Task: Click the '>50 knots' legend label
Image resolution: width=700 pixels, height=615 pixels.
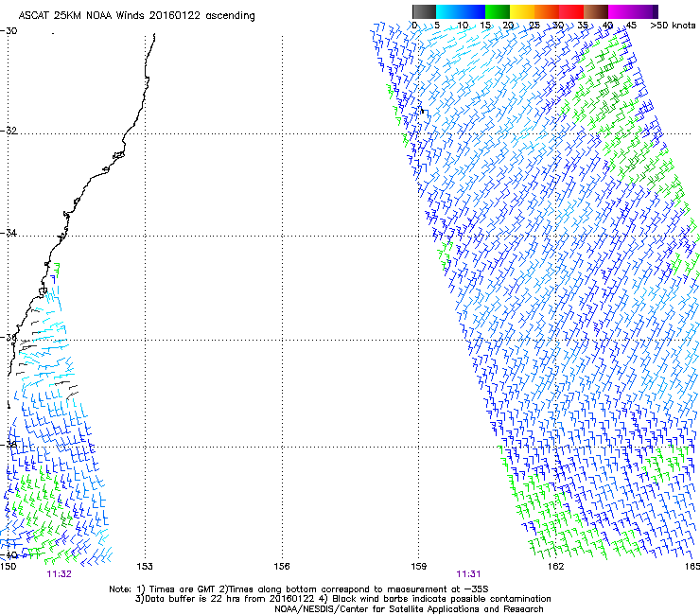Action: (x=673, y=26)
